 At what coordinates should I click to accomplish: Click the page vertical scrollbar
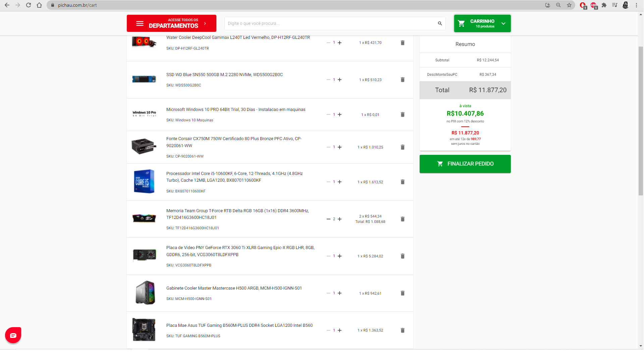641,121
